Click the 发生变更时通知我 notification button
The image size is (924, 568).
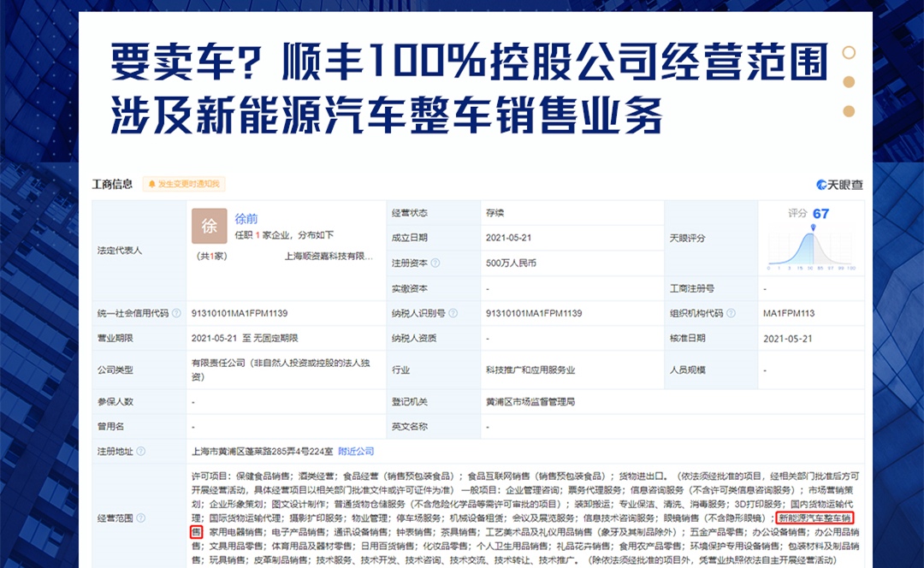click(x=184, y=185)
